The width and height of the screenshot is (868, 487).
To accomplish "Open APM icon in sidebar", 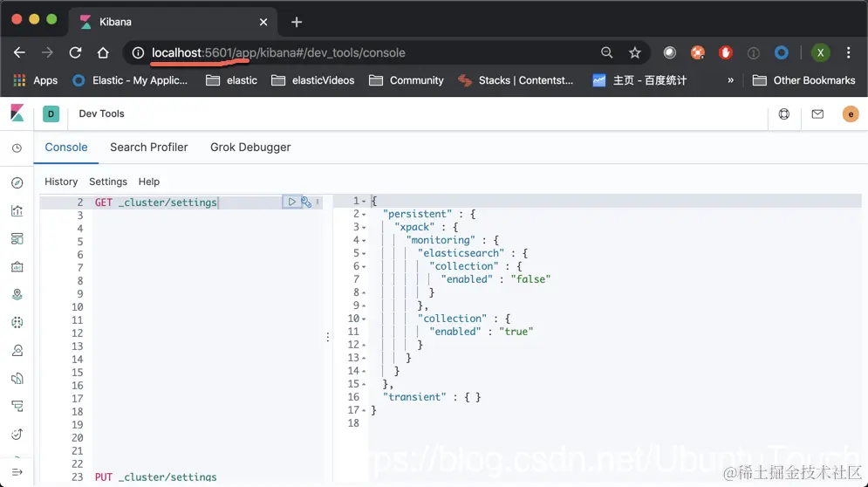I will (x=17, y=406).
